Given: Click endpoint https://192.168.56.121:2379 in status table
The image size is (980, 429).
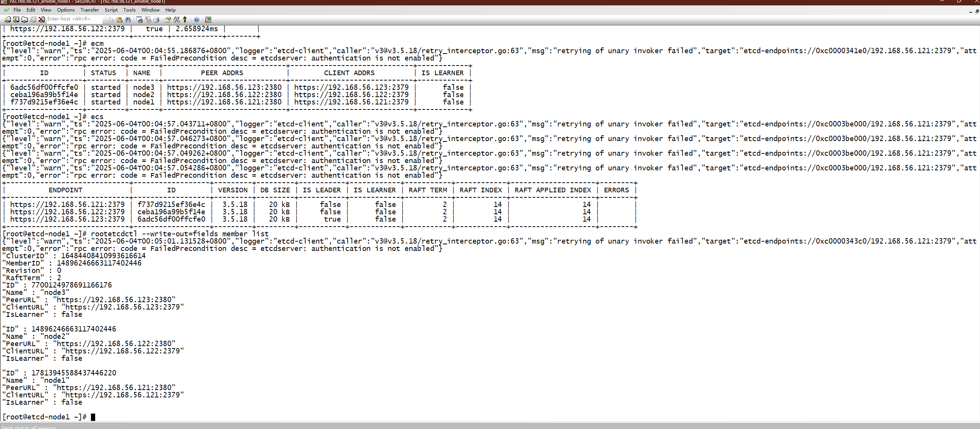Looking at the screenshot, I should coord(67,205).
